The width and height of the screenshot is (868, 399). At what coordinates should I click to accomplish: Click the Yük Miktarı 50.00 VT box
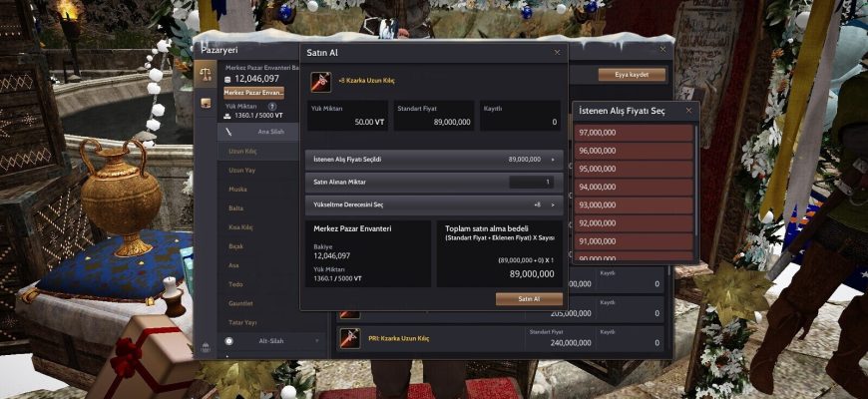click(347, 116)
